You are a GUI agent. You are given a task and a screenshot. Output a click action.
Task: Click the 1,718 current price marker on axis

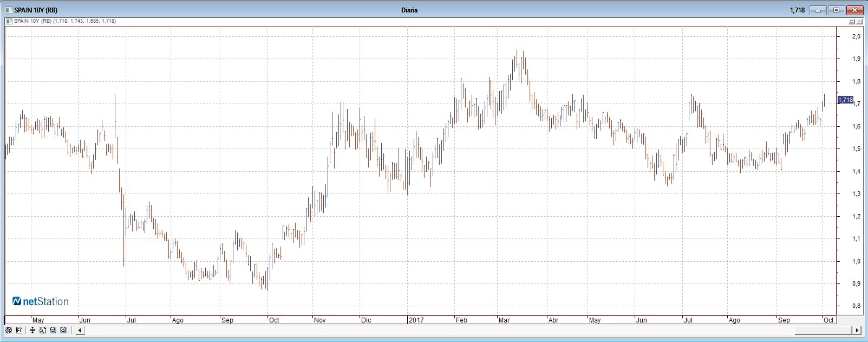pyautogui.click(x=845, y=100)
